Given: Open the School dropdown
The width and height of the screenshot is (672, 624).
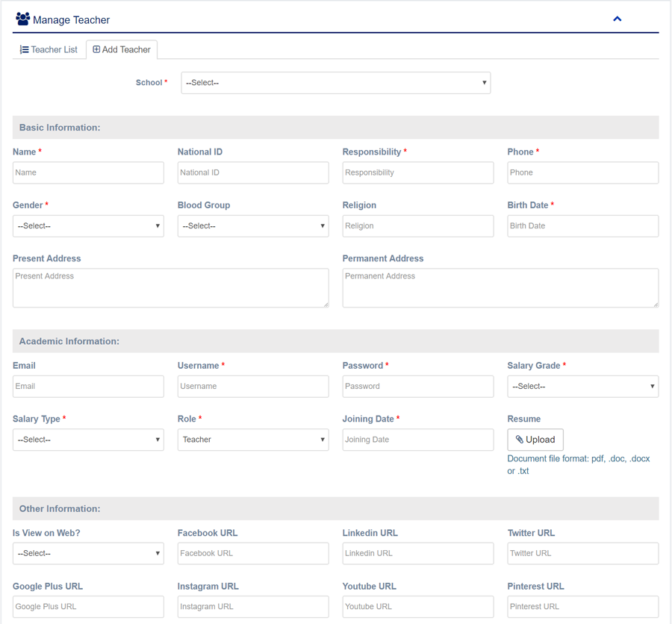Looking at the screenshot, I should coord(335,83).
